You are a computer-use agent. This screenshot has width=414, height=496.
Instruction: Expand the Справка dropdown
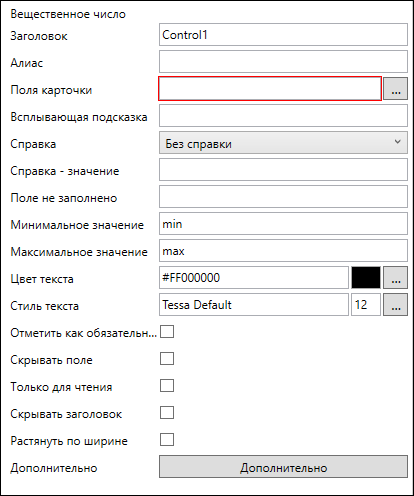click(x=283, y=143)
